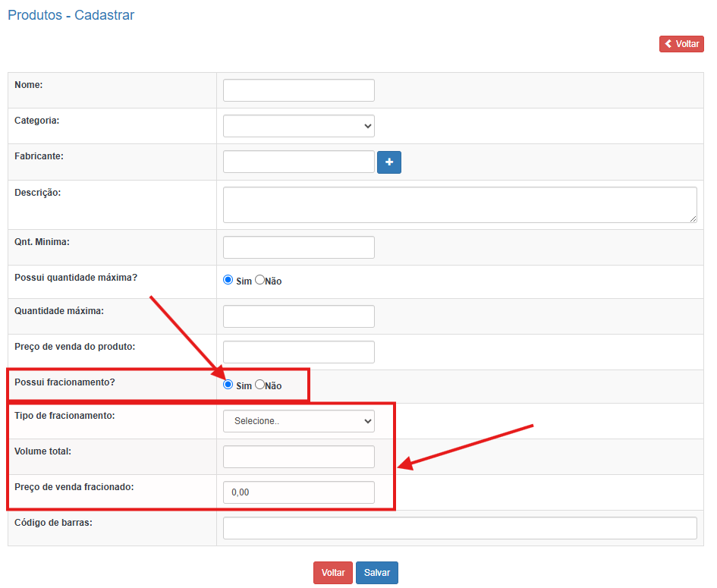
Task: Select Não for Possui quantidade máxima
Action: (x=259, y=280)
